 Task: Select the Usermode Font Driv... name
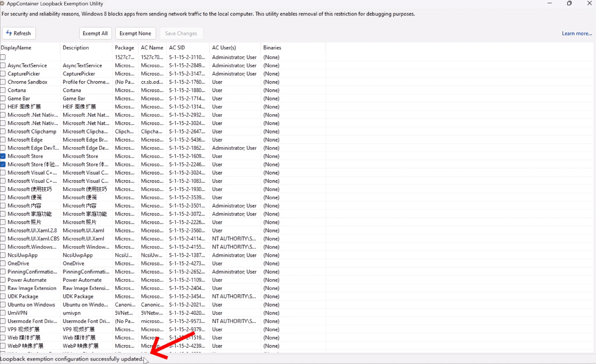32,321
